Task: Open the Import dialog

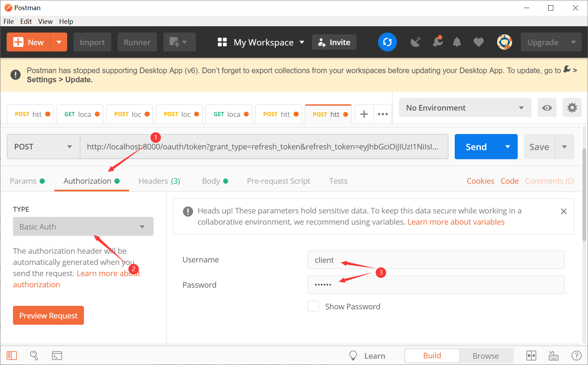Action: tap(92, 42)
